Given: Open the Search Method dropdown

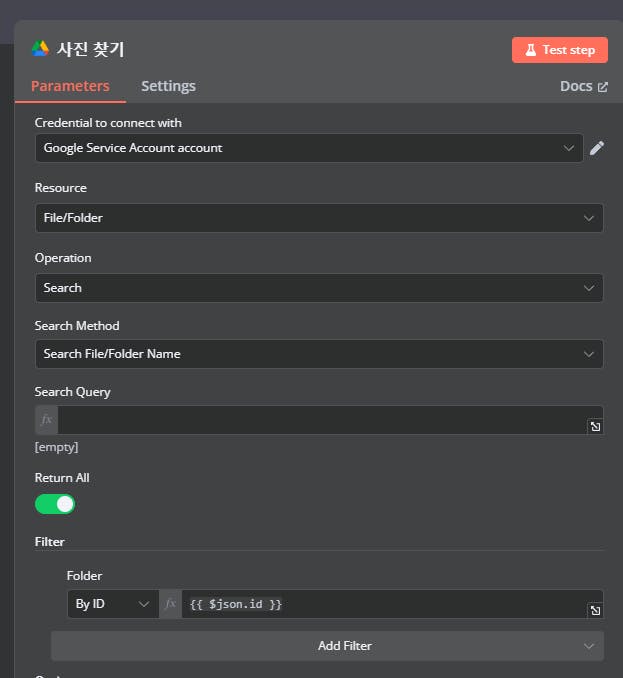Looking at the screenshot, I should (319, 354).
